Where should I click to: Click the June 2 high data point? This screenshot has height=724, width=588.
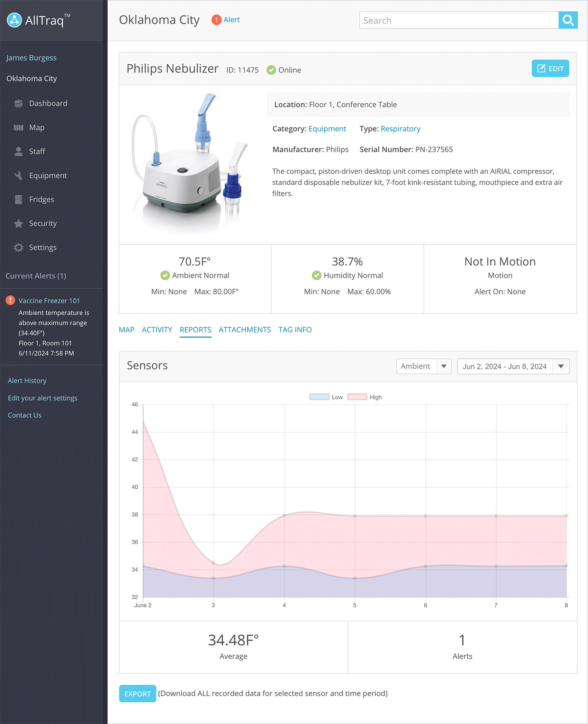click(x=143, y=422)
